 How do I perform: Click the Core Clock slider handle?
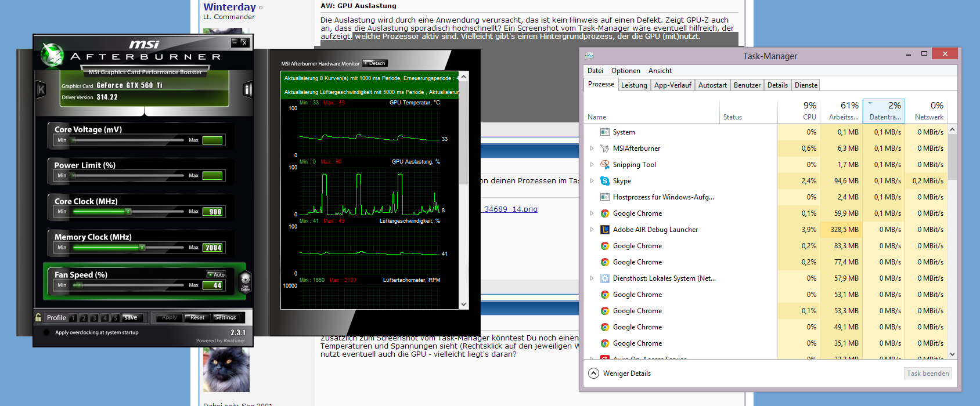coord(128,212)
